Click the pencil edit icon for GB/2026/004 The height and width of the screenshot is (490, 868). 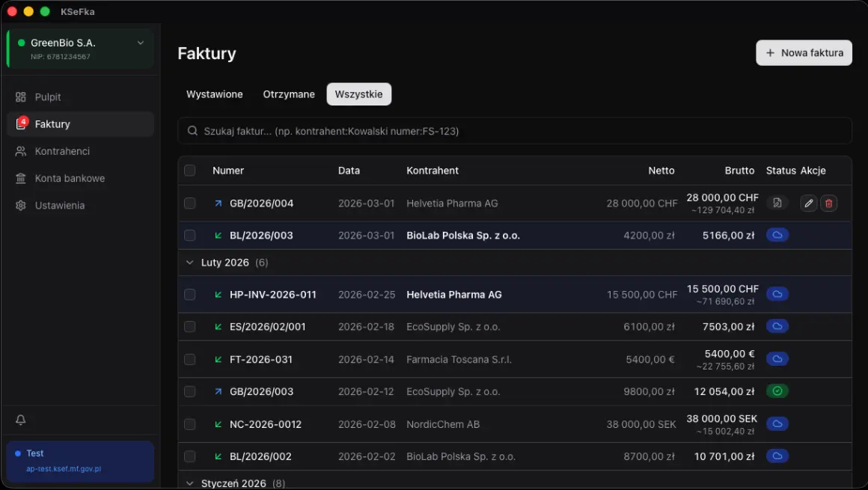click(x=808, y=203)
